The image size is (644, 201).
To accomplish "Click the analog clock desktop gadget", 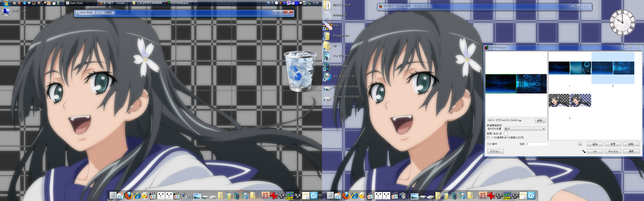I will [622, 22].
